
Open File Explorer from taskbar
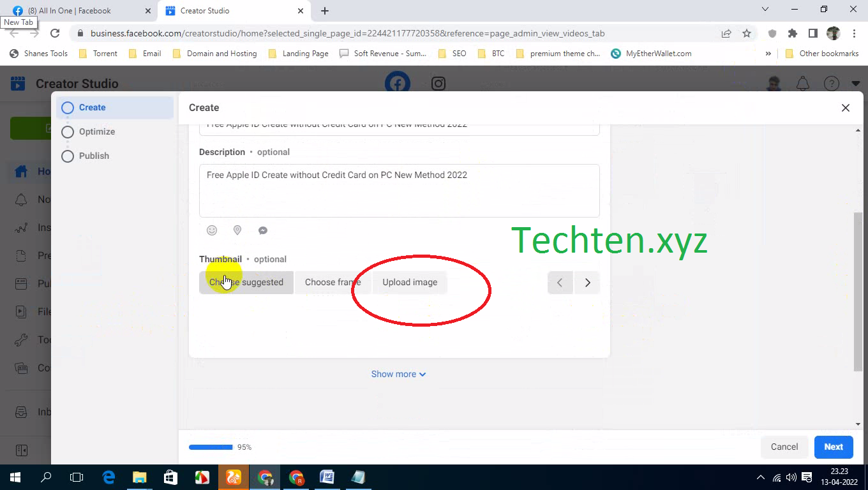(139, 477)
